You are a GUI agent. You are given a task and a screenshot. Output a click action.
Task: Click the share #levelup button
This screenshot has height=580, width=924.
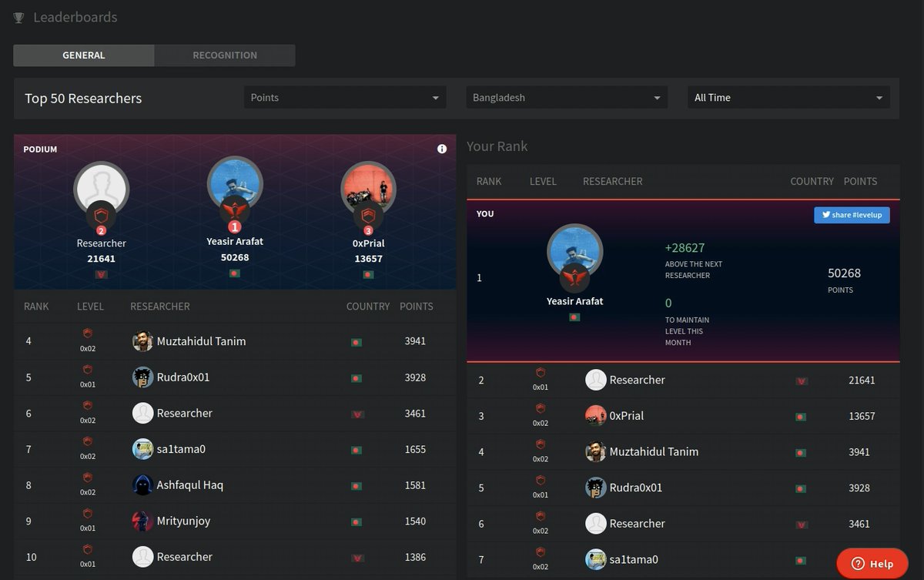(x=852, y=215)
